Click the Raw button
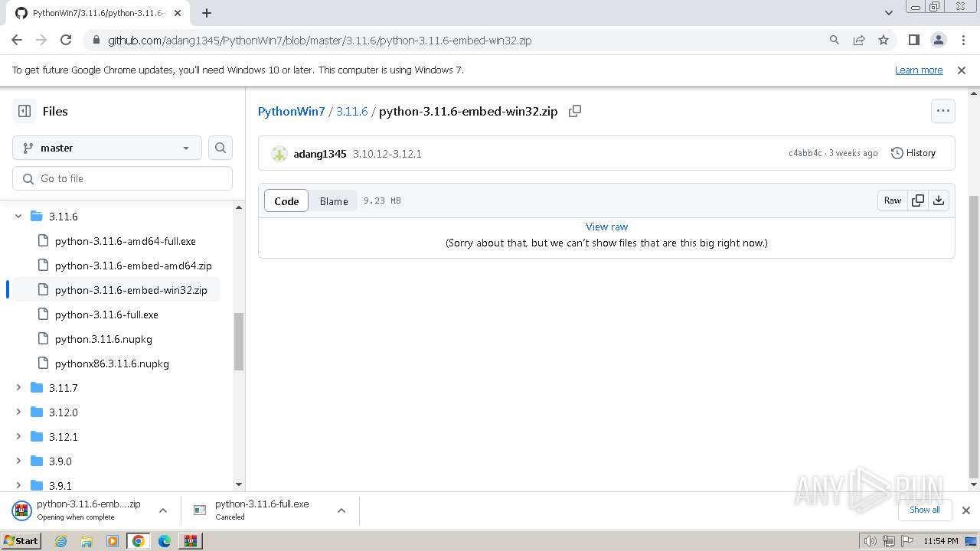 [x=893, y=201]
